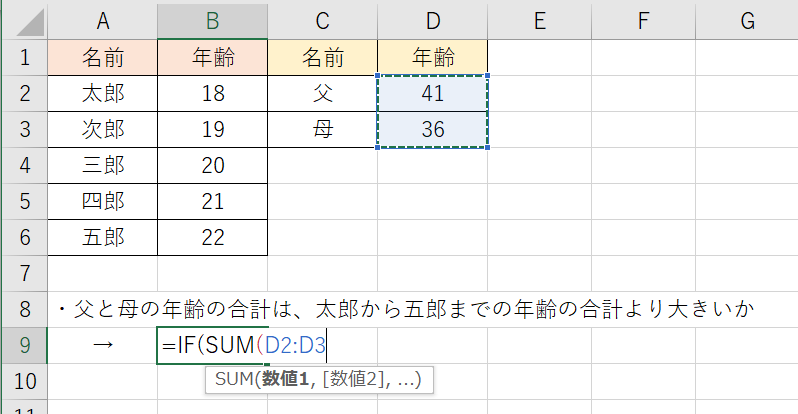Click the cell with 四郎
The width and height of the screenshot is (798, 414).
coord(103,202)
